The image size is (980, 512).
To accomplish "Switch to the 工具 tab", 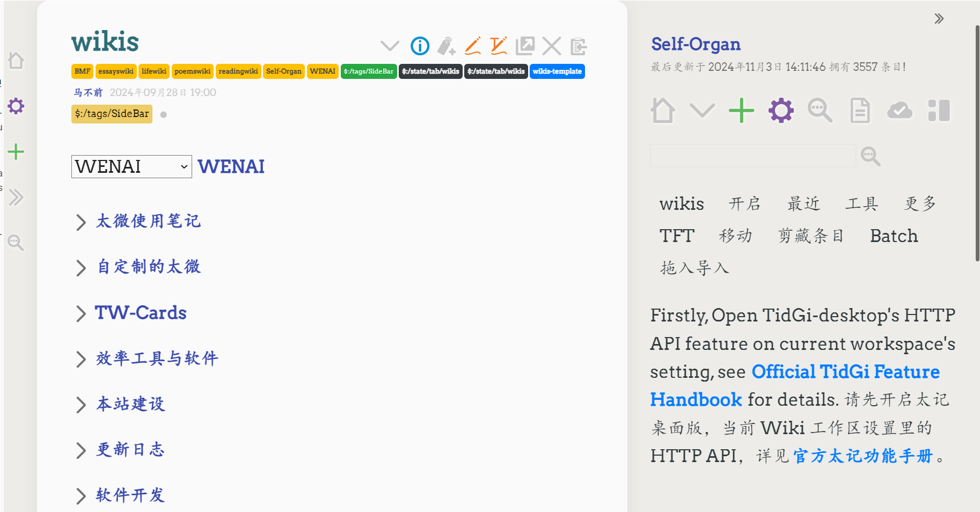I will coord(862,204).
